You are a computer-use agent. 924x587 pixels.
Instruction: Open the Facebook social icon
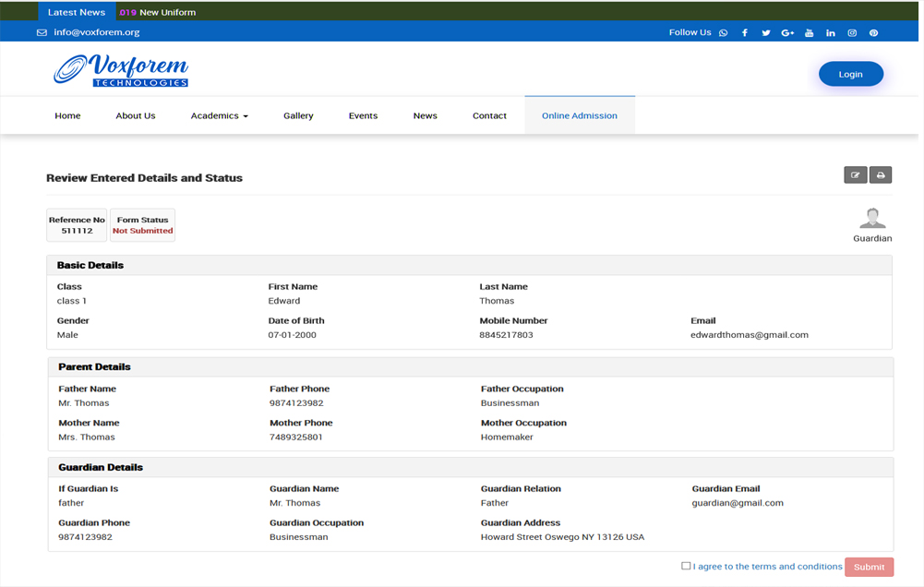745,33
